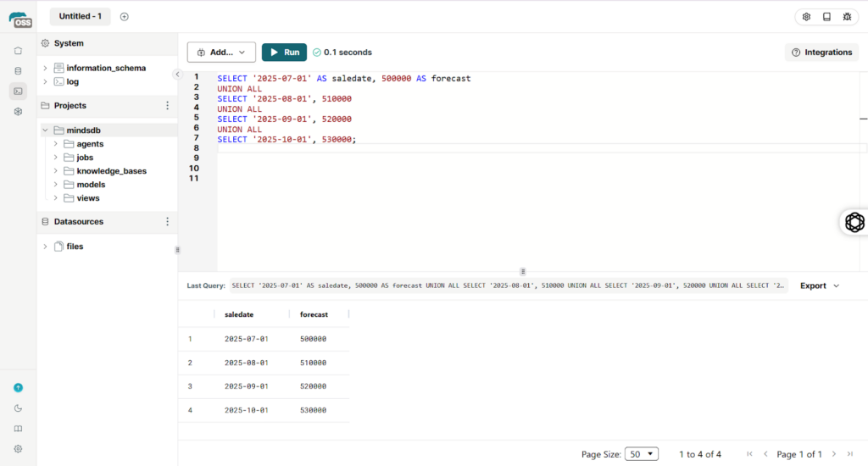
Task: Click the floating hexagon assistant icon on right edge
Action: 854,222
